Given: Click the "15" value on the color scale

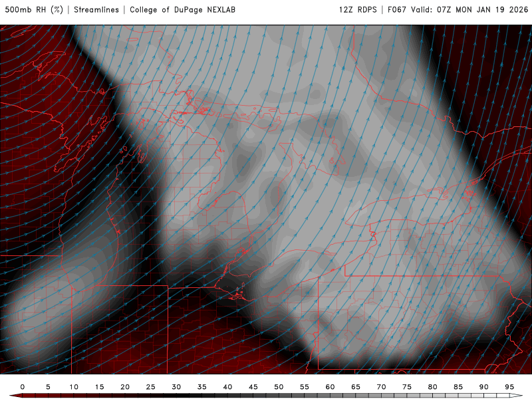Looking at the screenshot, I should pyautogui.click(x=99, y=387).
